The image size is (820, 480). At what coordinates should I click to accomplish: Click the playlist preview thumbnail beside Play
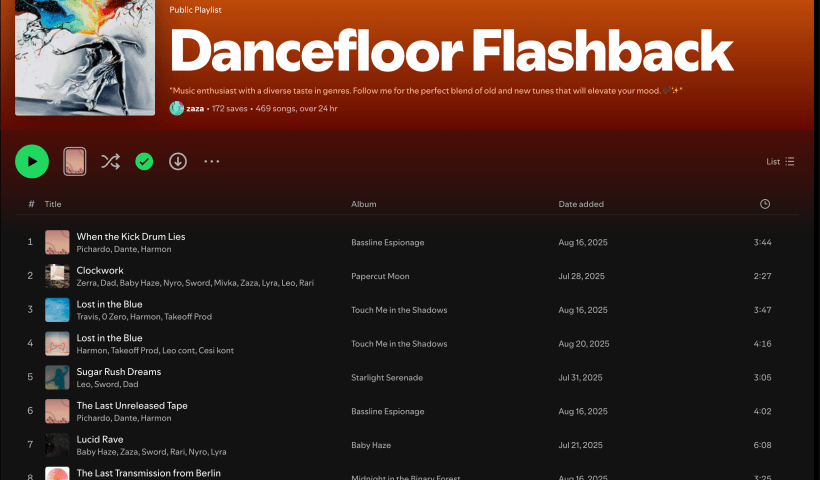coord(75,161)
